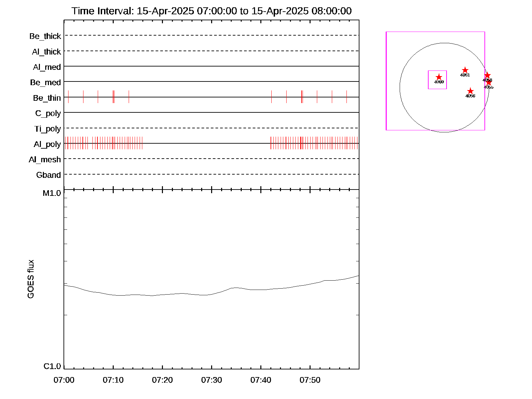Click the 4061 region number label
Screen dimensions: 532x399
465,75
